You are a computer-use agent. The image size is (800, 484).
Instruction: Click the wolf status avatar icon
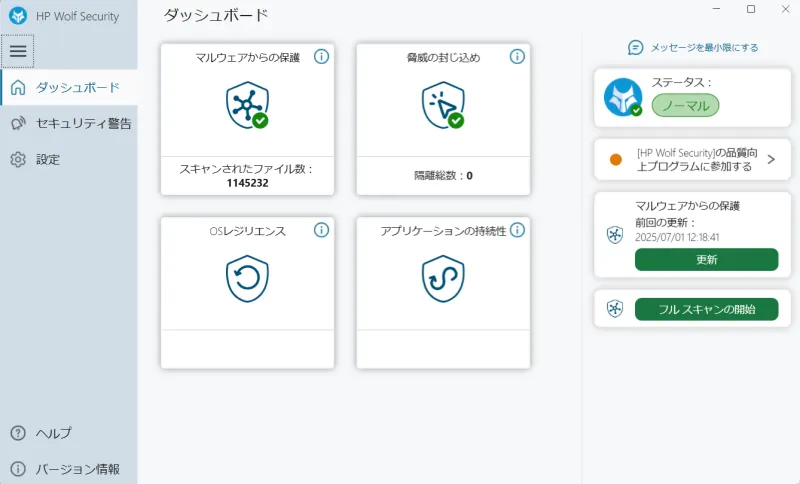pos(623,97)
